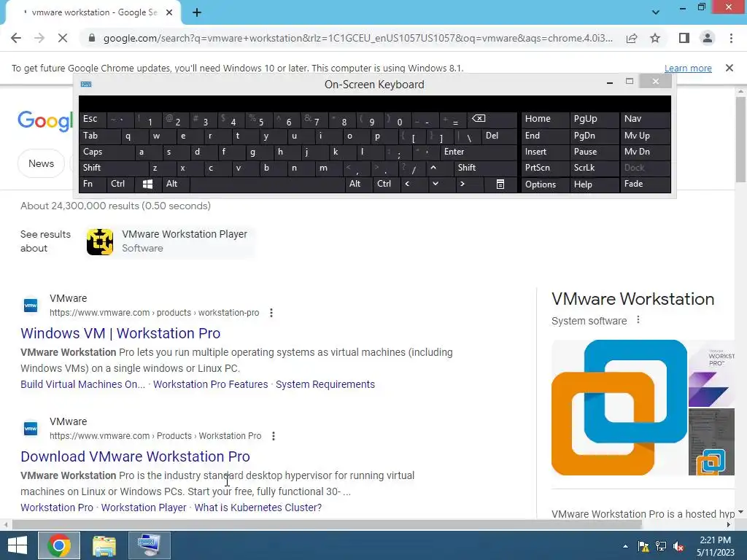Screen dimensions: 747x560
Task: Follow System Requirements sitelink
Action: [x=325, y=384]
